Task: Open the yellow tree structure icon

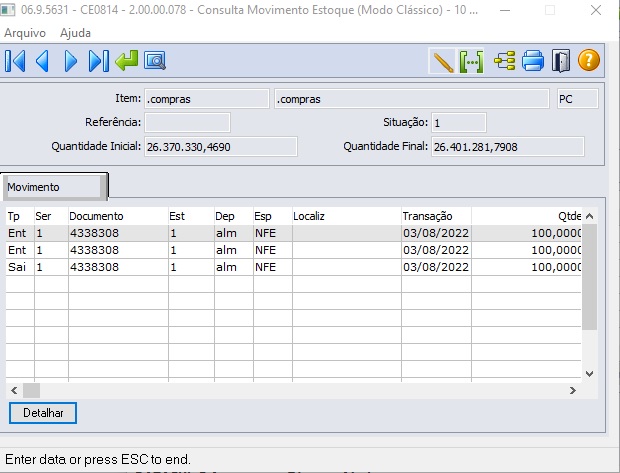Action: click(505, 61)
